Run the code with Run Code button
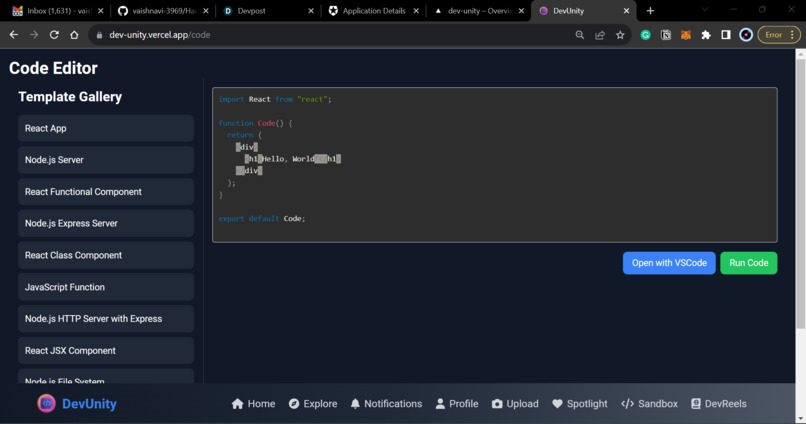Image resolution: width=806 pixels, height=424 pixels. tap(748, 263)
